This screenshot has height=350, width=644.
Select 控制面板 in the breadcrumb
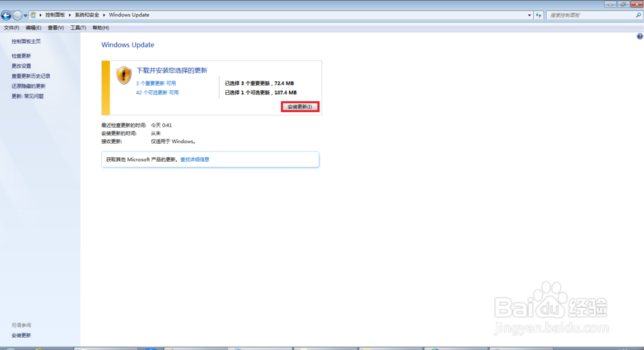tap(55, 15)
